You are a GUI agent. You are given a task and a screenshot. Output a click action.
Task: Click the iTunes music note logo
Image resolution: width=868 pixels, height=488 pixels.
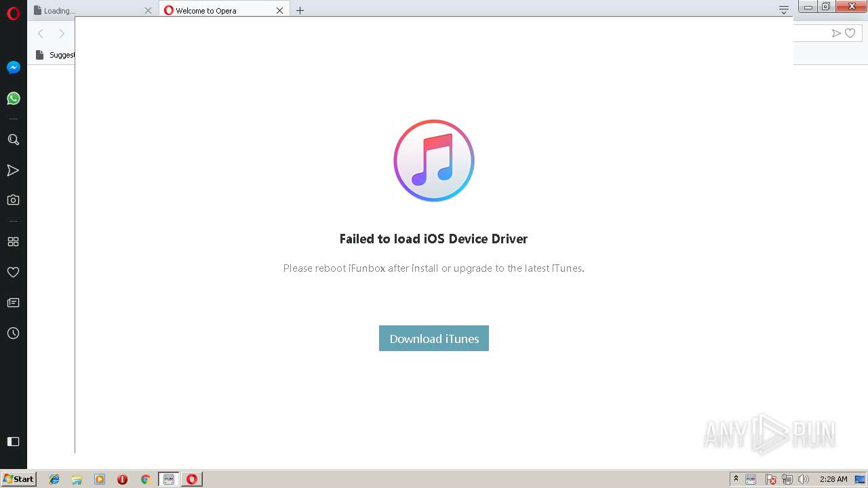tap(434, 161)
